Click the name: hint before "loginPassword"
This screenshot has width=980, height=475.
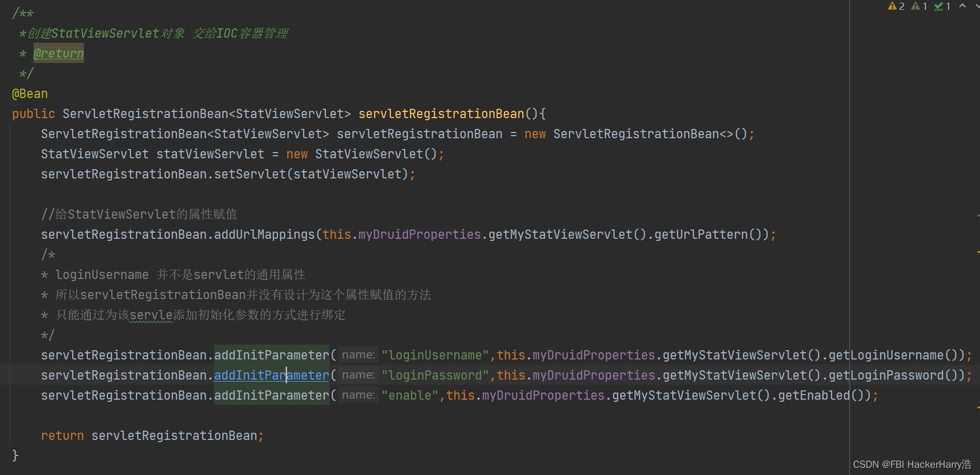358,375
